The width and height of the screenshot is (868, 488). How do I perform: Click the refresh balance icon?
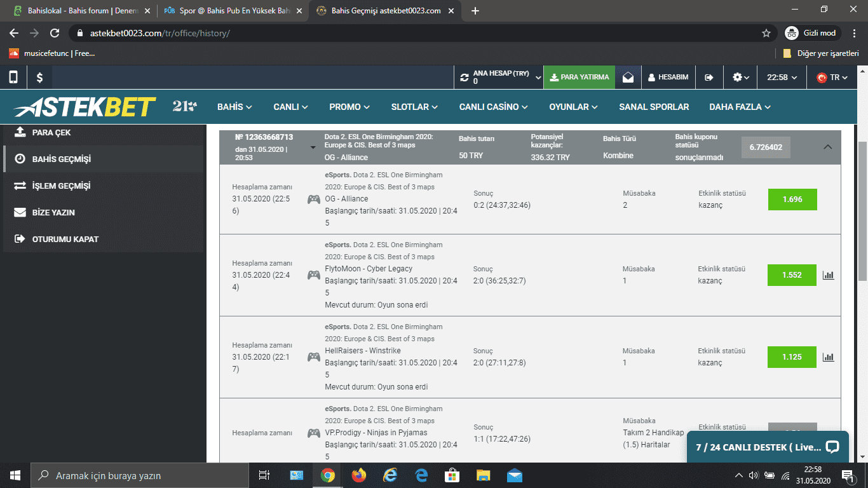pyautogui.click(x=465, y=78)
